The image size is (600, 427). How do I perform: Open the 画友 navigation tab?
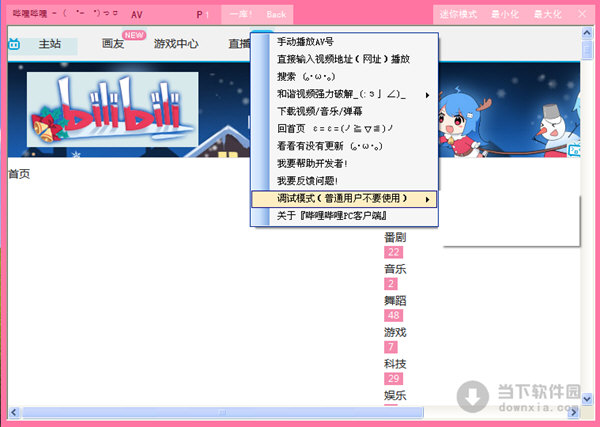click(x=113, y=44)
